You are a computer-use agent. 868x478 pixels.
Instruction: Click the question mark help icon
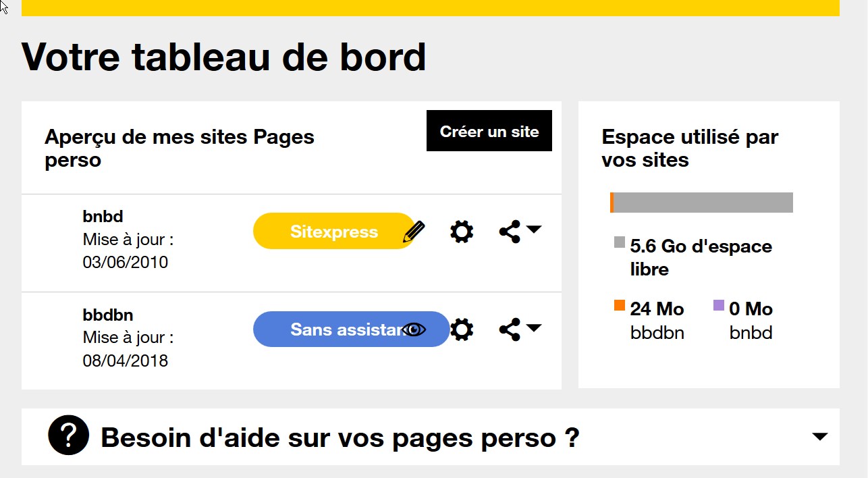click(x=67, y=436)
